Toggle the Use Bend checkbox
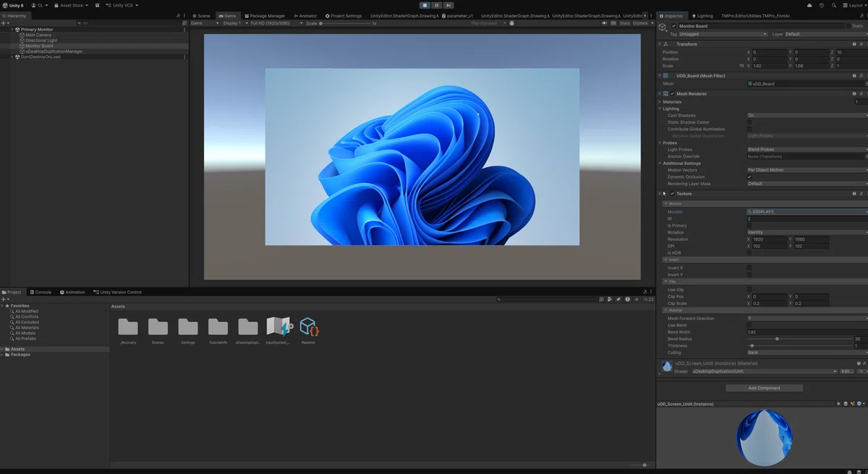 tap(749, 325)
